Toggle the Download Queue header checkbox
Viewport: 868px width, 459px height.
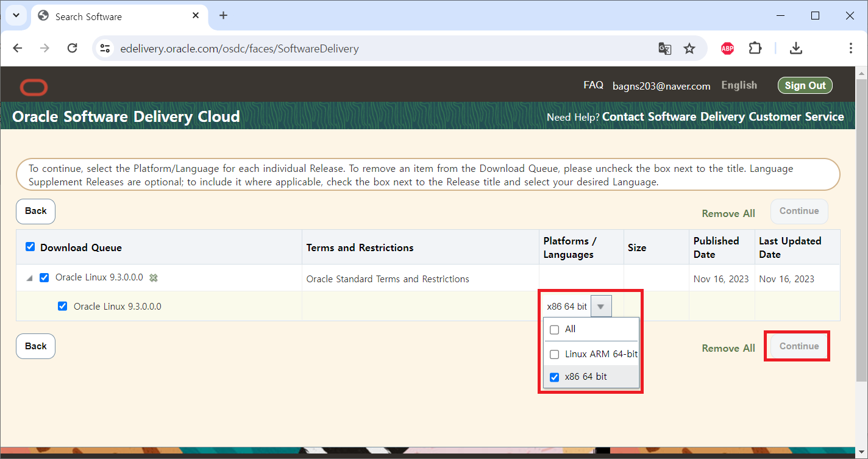point(30,247)
